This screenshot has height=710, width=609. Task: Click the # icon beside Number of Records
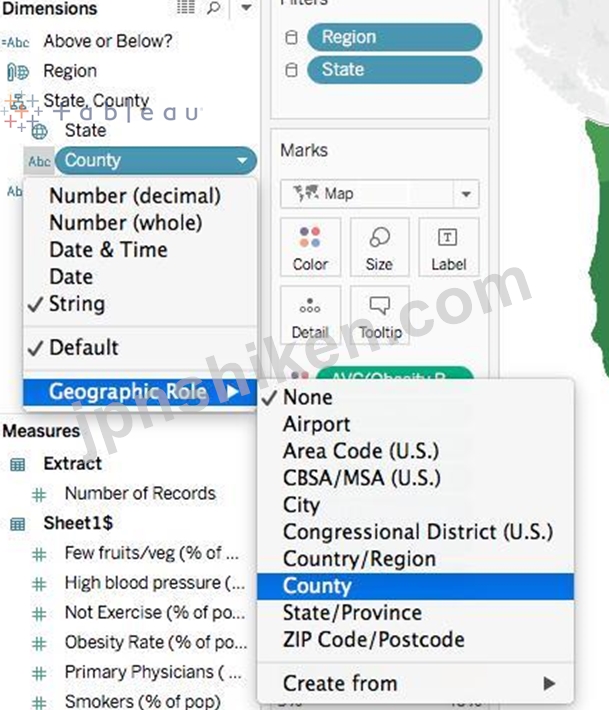(x=39, y=495)
